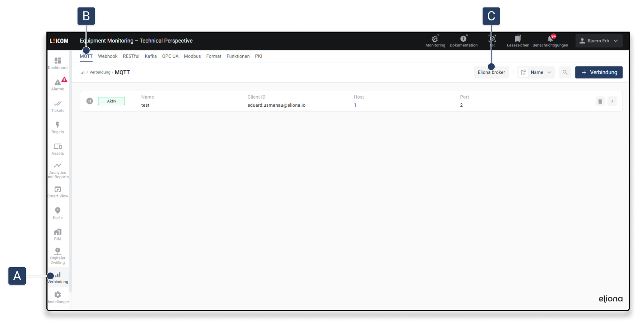Image resolution: width=644 pixels, height=331 pixels.
Task: Switch to the OPC UA tab
Action: (x=170, y=56)
